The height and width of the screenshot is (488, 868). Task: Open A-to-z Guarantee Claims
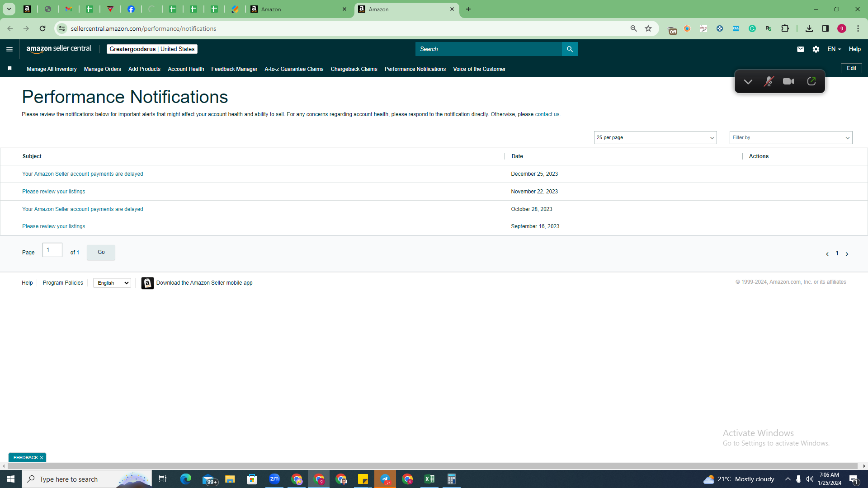pyautogui.click(x=294, y=69)
